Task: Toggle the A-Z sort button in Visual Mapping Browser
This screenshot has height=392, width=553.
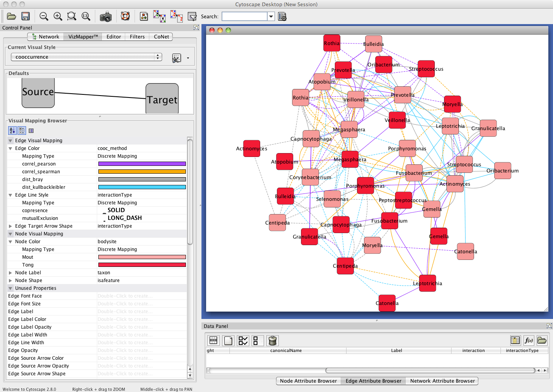Action: (x=12, y=131)
